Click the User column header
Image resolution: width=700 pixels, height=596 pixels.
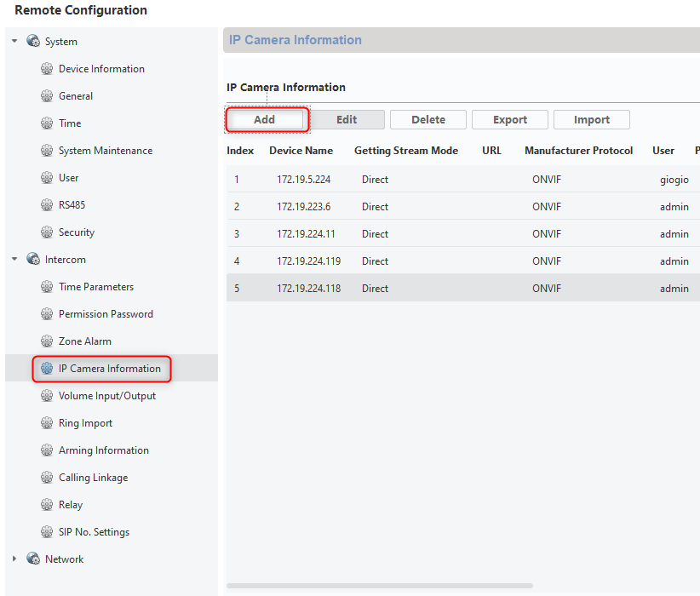coord(663,151)
